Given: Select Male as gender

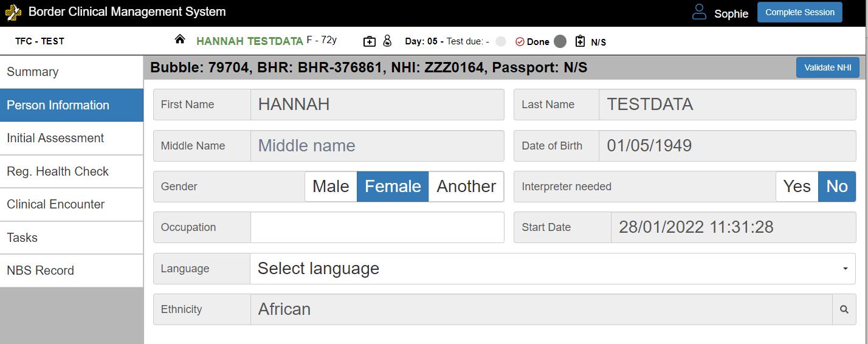Looking at the screenshot, I should [x=331, y=187].
